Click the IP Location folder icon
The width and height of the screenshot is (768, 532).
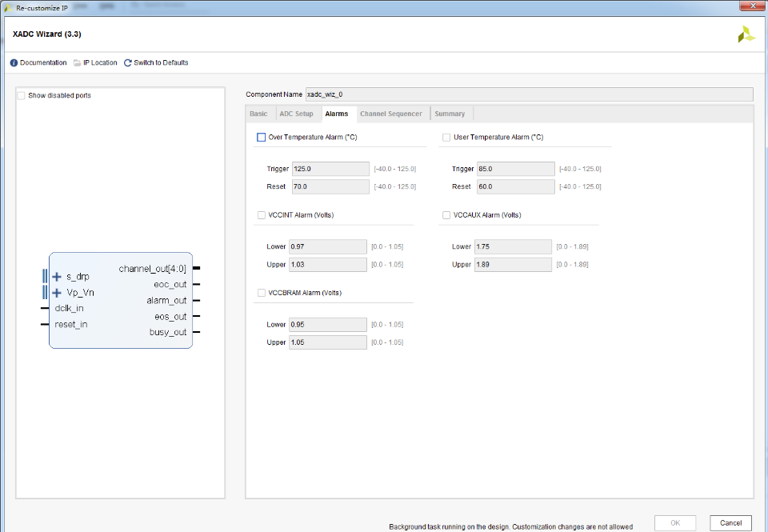coord(77,62)
